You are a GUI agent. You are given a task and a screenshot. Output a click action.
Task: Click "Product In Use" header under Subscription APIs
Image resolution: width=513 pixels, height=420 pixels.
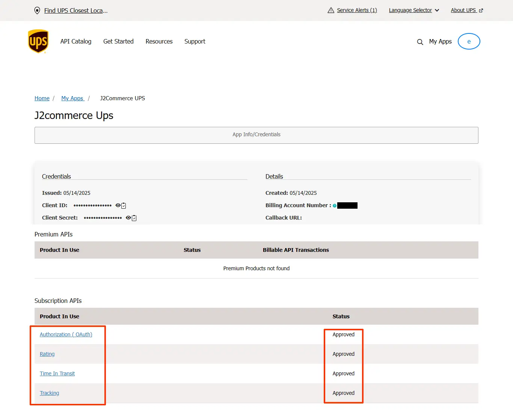59,316
